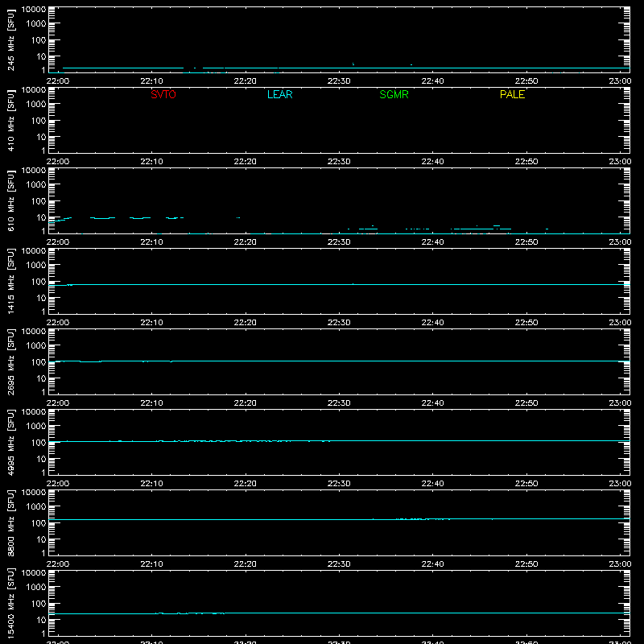Click the 100 tick of the 2695 MHz panel
This screenshot has height=644, width=644.
[x=39, y=362]
